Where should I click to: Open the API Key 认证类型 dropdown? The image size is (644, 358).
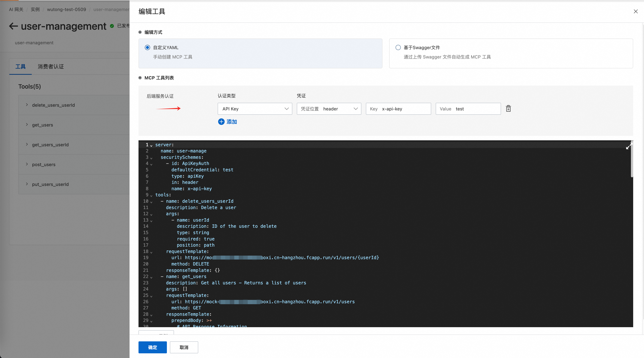(x=255, y=109)
